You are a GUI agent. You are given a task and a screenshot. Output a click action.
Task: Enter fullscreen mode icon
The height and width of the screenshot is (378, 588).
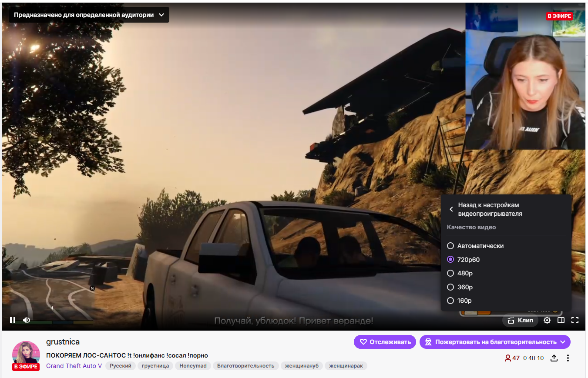[575, 320]
